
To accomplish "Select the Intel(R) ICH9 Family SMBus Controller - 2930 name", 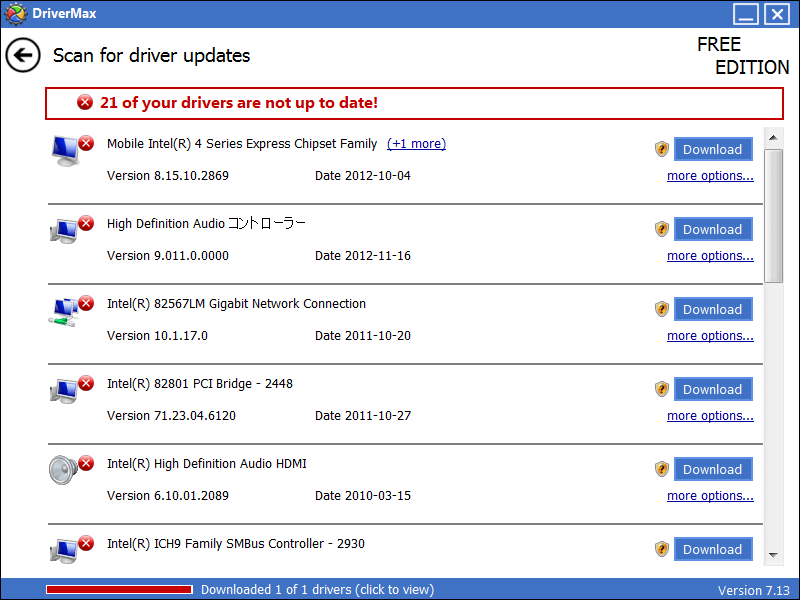I will point(236,544).
